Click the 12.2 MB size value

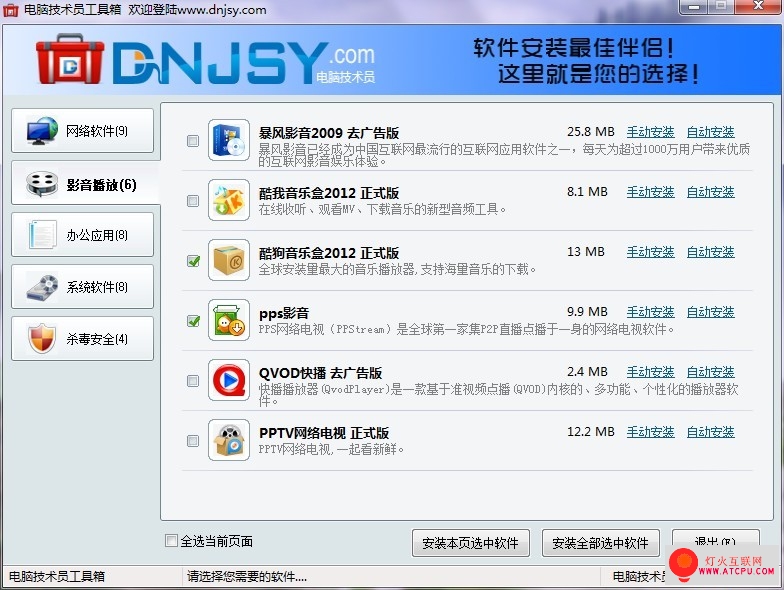pyautogui.click(x=590, y=432)
